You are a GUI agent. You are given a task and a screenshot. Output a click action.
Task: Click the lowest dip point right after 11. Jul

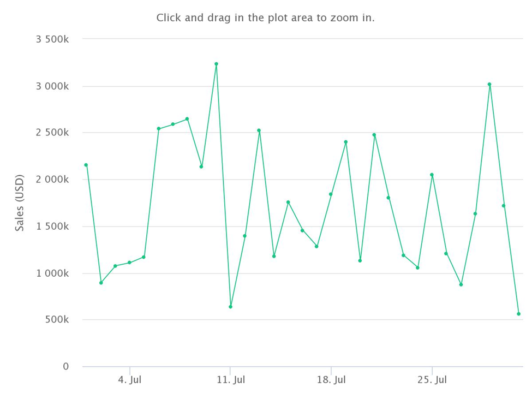click(230, 307)
